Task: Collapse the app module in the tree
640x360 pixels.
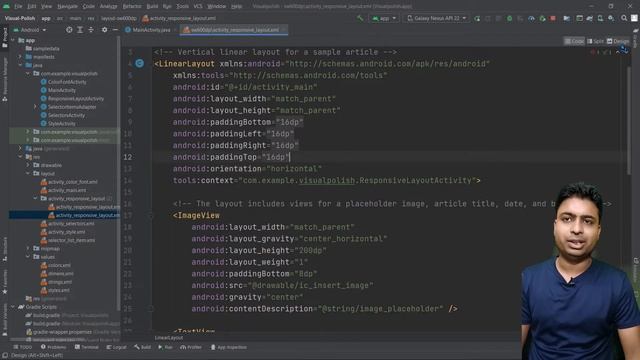Action: [13, 40]
